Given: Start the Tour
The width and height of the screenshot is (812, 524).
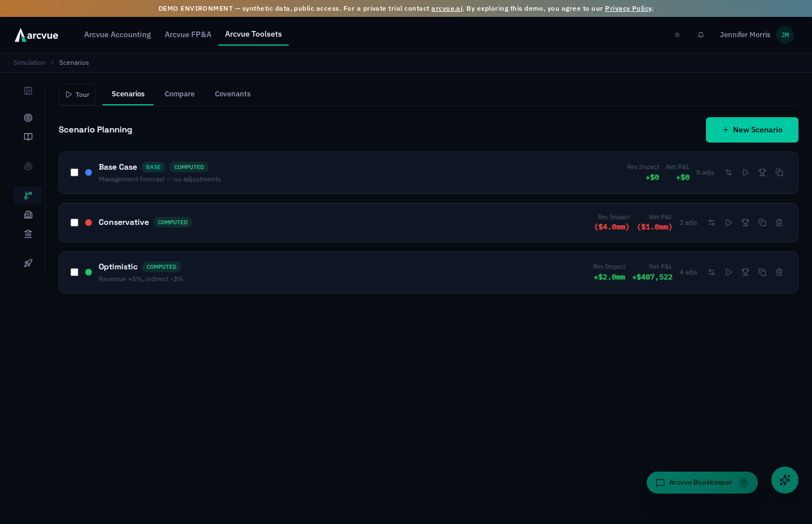Looking at the screenshot, I should [77, 95].
